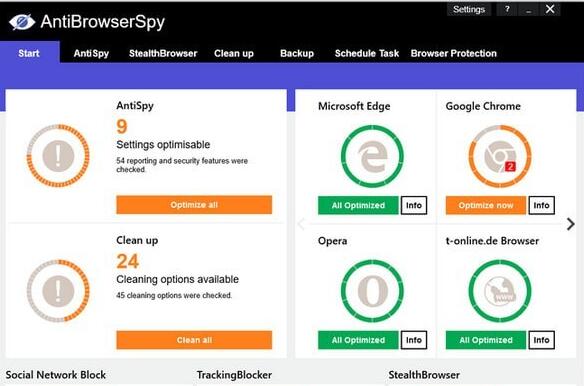
Task: Click the AntiBrowserSpy eye logo
Action: pos(22,22)
